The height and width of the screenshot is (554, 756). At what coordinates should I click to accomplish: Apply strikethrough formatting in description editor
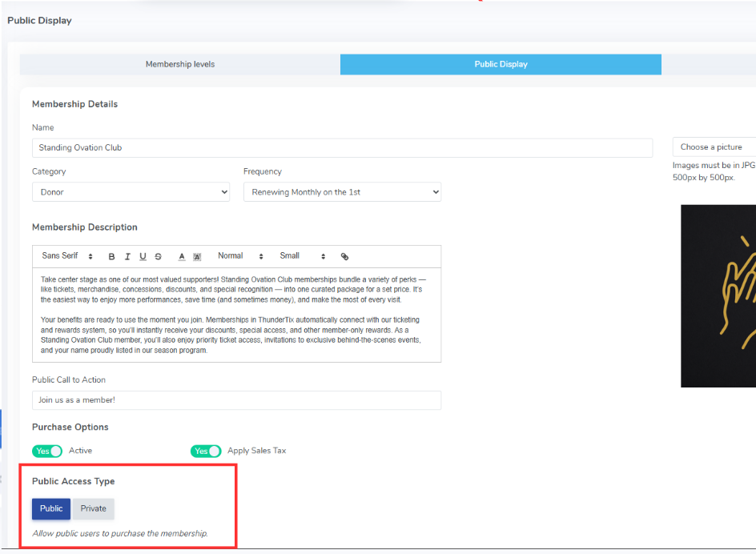(158, 256)
